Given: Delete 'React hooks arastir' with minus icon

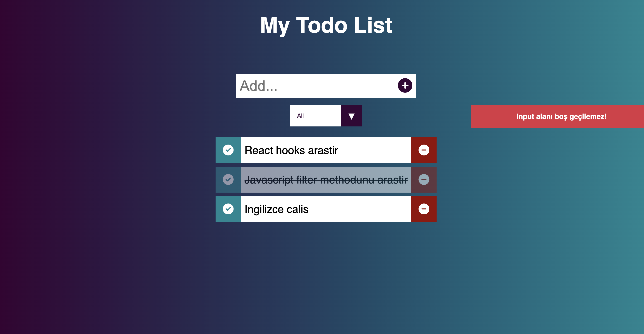Looking at the screenshot, I should pos(423,150).
